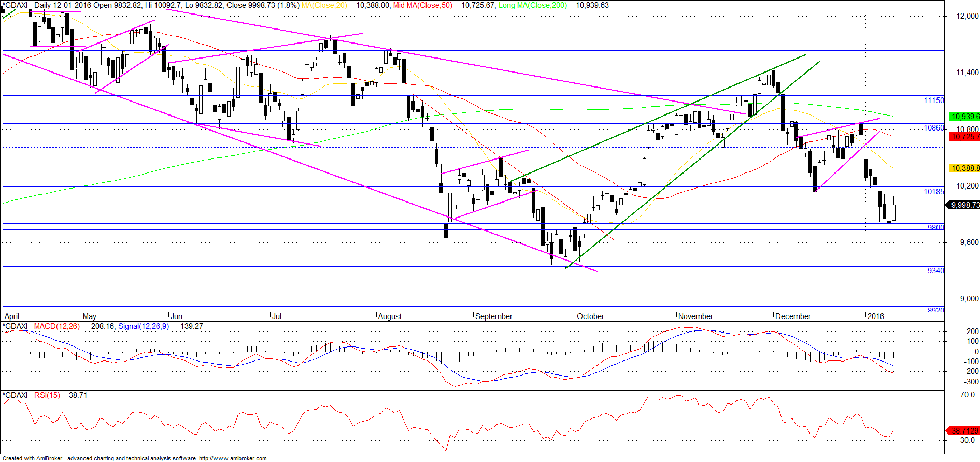Click the red 10,725.7 moving average flag
The width and height of the screenshot is (980, 462).
[964, 137]
